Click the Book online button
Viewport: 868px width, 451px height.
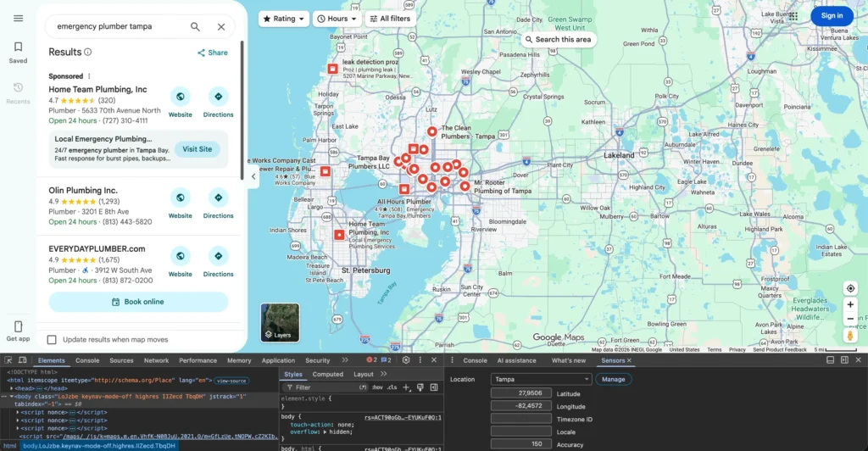[138, 302]
